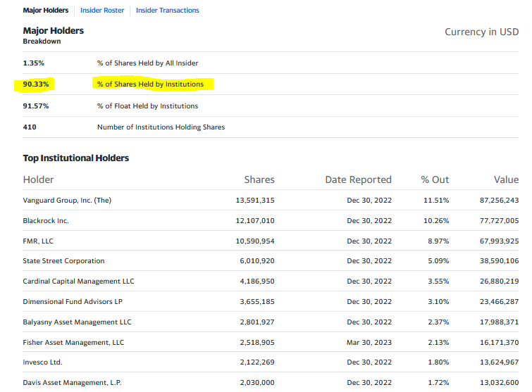This screenshot has width=532, height=392.
Task: Select the Vanguard Group, Inc. (The) row
Action: pyautogui.click(x=271, y=201)
